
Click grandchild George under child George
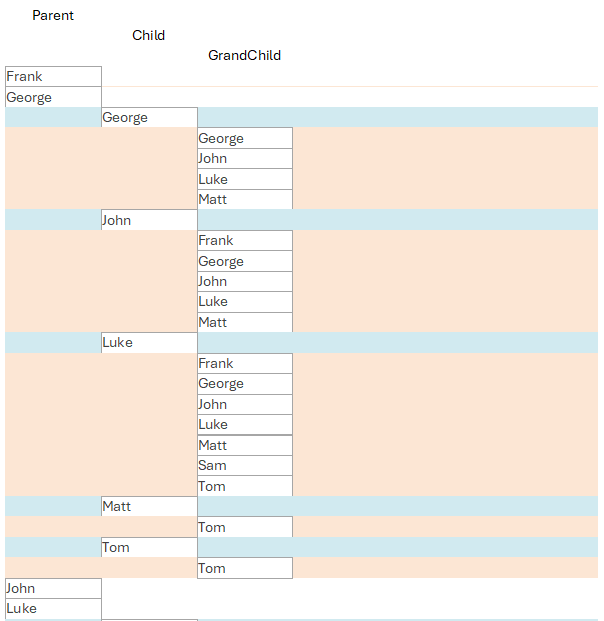[x=245, y=139]
